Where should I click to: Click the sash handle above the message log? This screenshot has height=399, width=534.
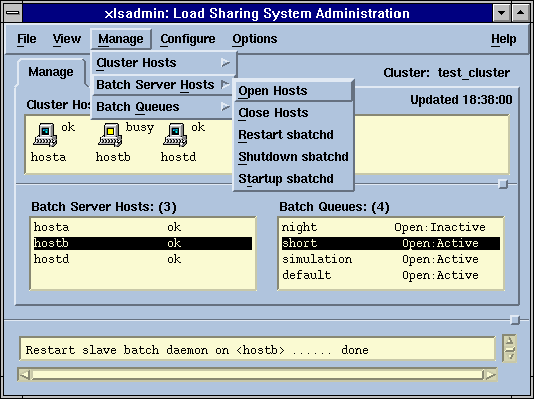515,320
